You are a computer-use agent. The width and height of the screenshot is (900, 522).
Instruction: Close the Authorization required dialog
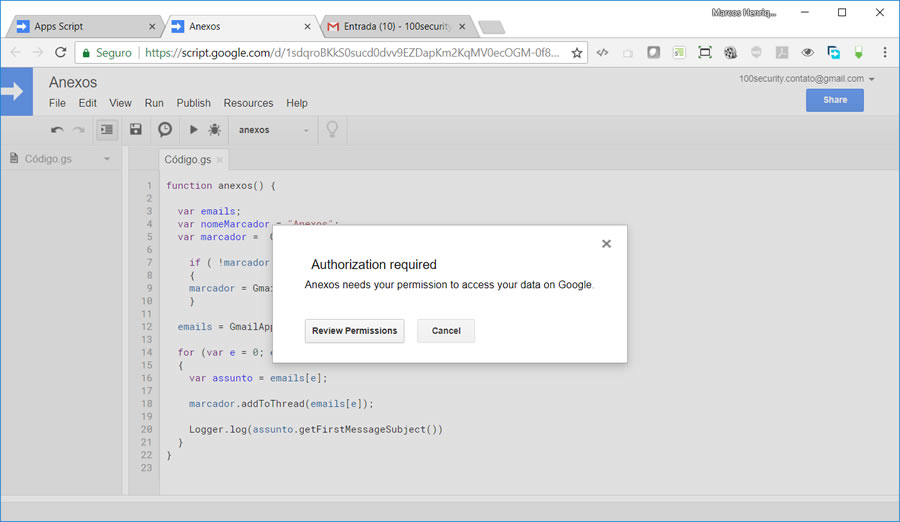point(606,243)
